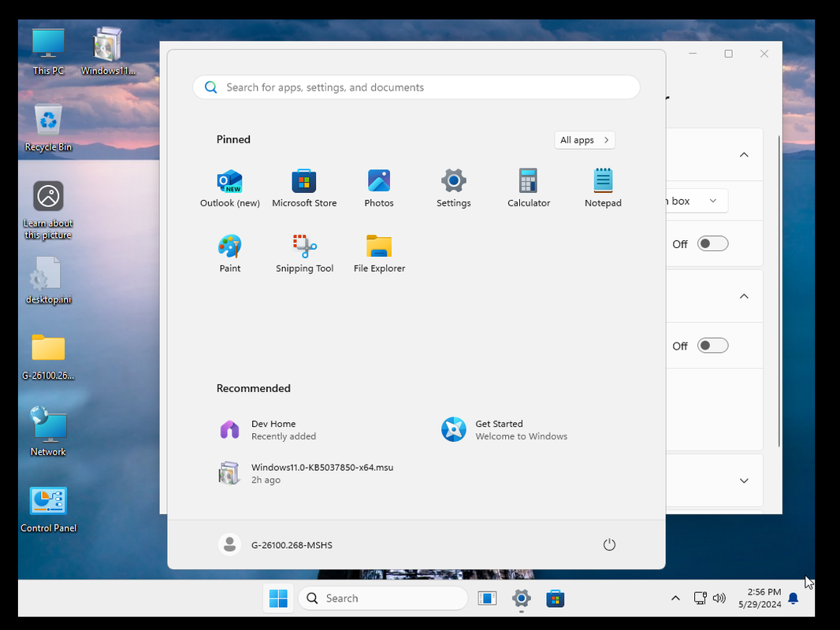Click the Windows Start button on taskbar
This screenshot has width=840, height=630.
click(x=278, y=598)
